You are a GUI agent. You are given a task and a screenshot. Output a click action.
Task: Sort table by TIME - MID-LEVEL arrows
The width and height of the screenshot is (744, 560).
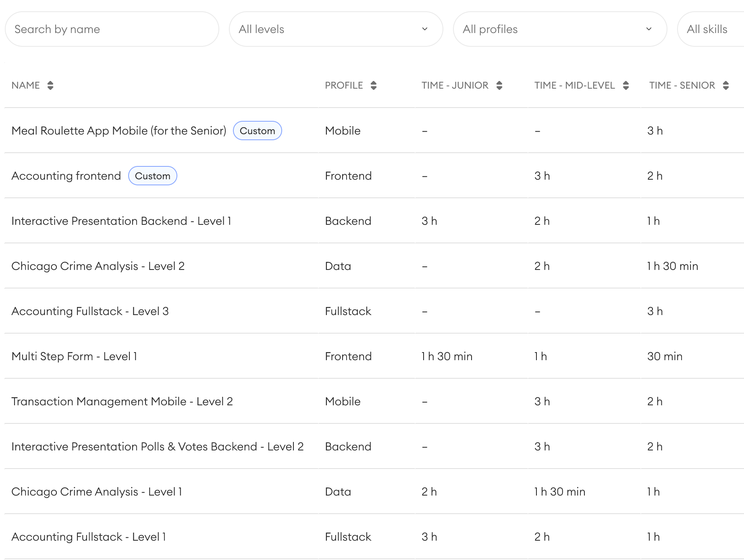[626, 85]
